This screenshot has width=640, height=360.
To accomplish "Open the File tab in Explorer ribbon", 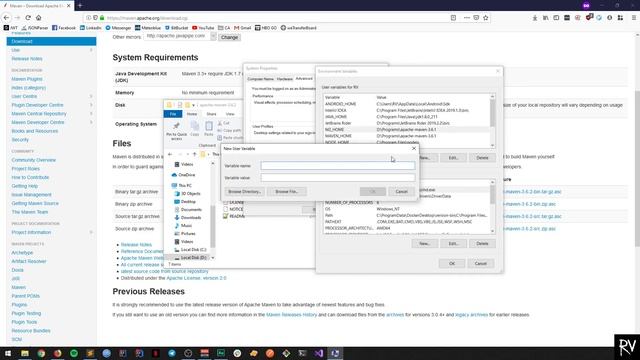I will [173, 114].
